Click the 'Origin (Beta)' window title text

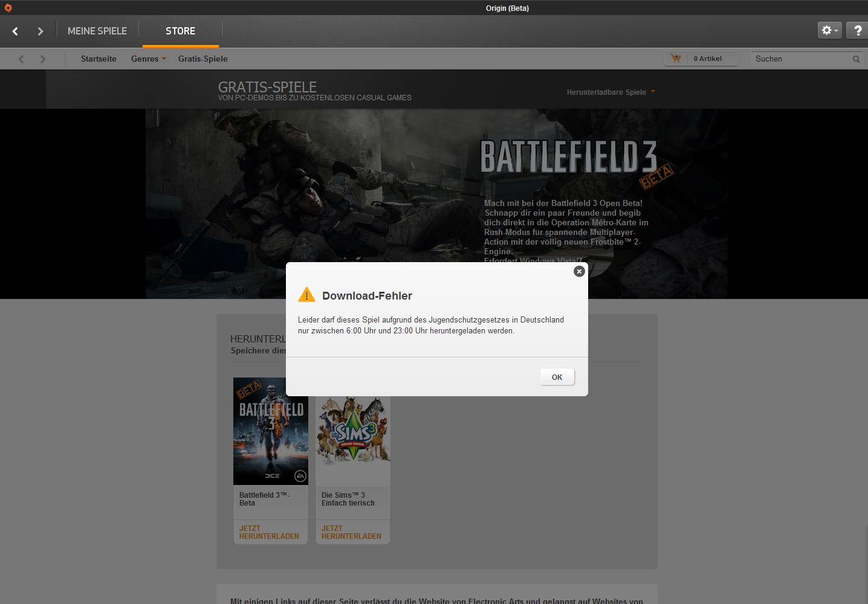[507, 8]
